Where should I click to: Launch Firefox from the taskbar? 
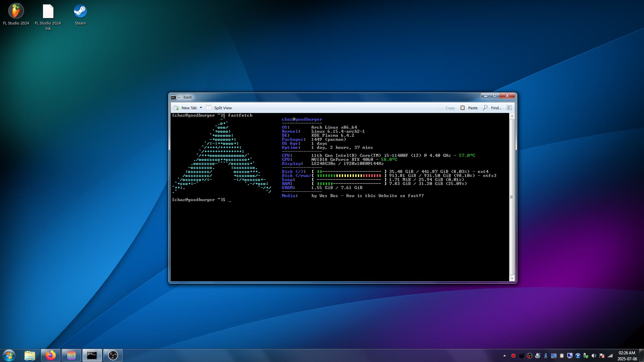tap(51, 355)
